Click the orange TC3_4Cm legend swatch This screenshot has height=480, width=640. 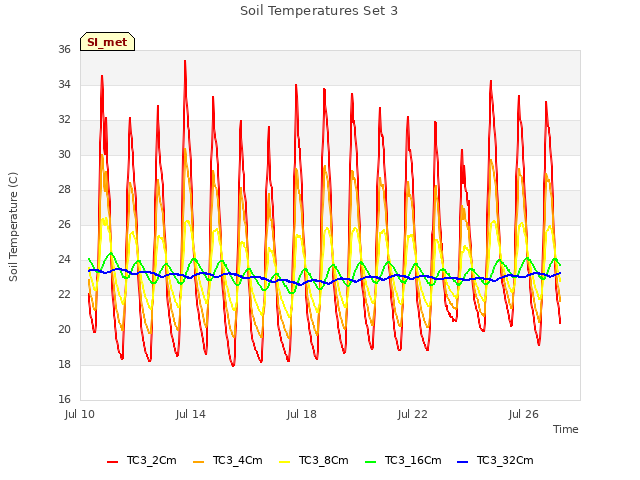pos(198,462)
